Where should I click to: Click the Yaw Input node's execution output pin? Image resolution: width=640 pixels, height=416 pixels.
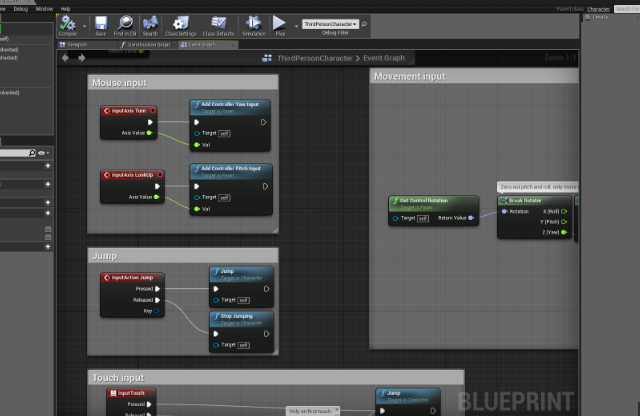pos(264,122)
